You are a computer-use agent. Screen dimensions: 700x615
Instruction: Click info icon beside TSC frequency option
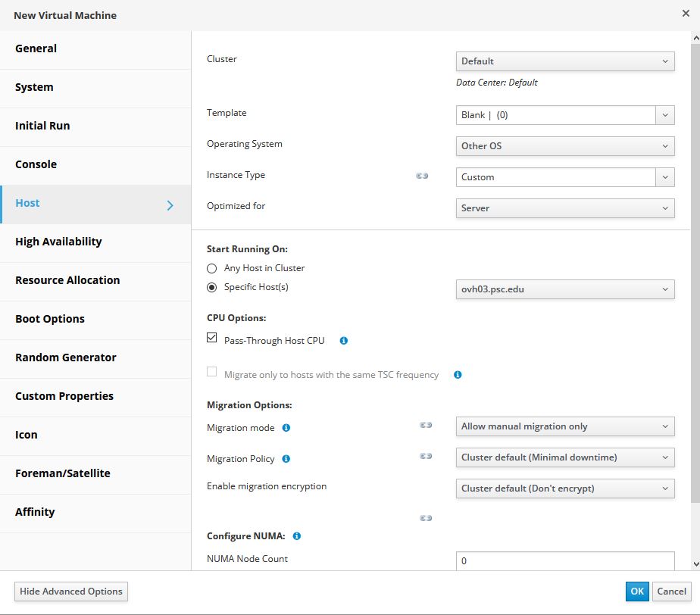(x=458, y=375)
